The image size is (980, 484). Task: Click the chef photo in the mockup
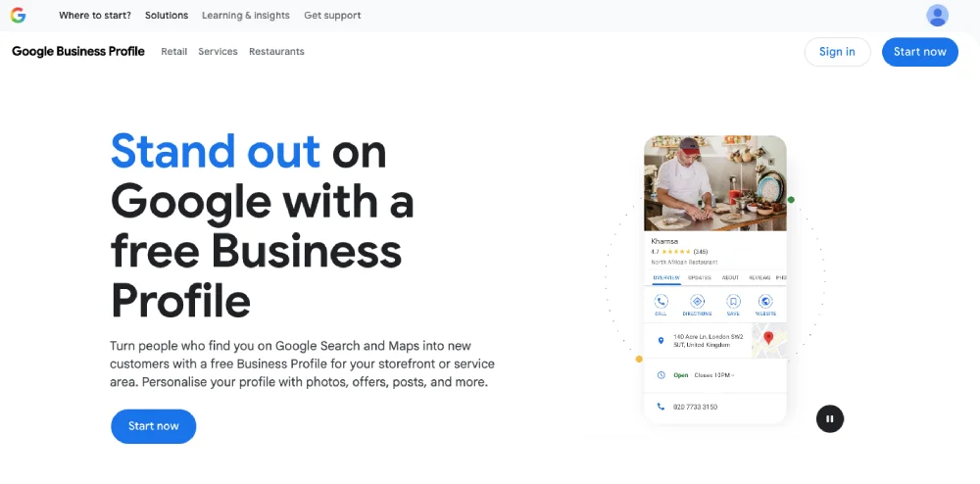715,183
